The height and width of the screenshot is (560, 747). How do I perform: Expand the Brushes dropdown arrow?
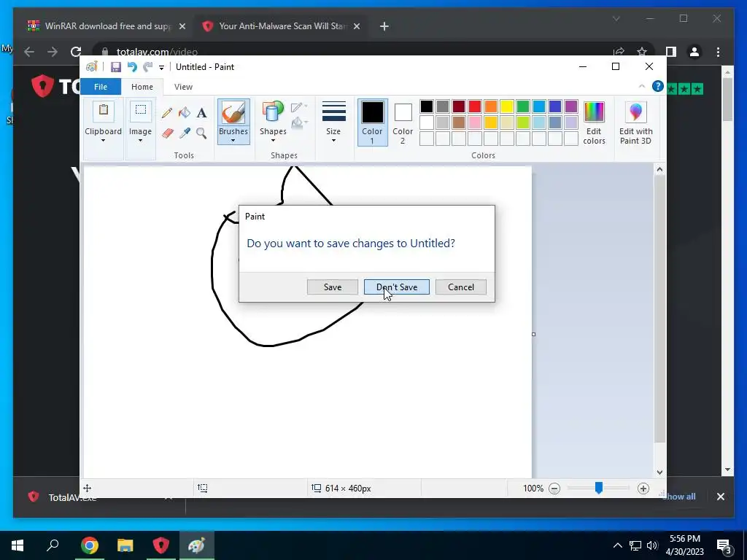pyautogui.click(x=233, y=141)
